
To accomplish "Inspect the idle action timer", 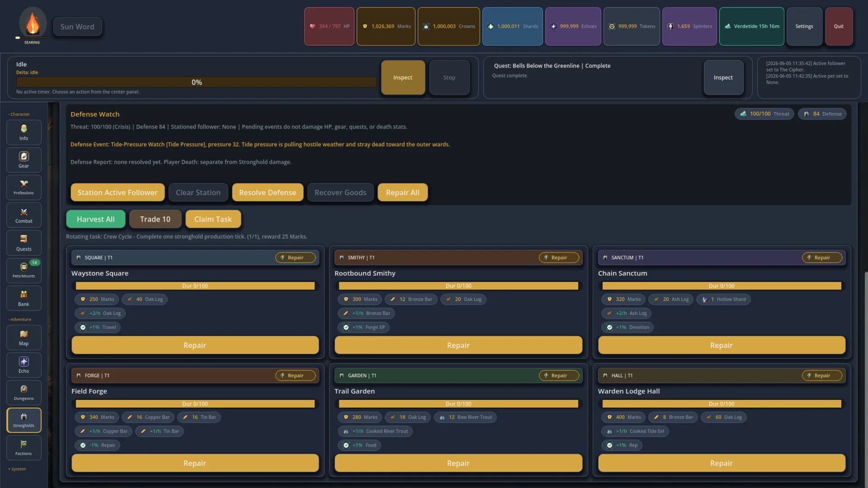I will pyautogui.click(x=403, y=77).
